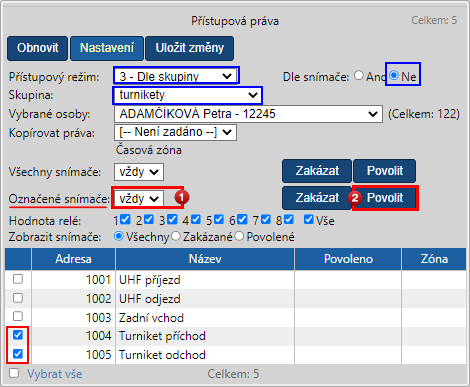
Task: Uncheck relay value checkbox 3
Action: tap(172, 220)
